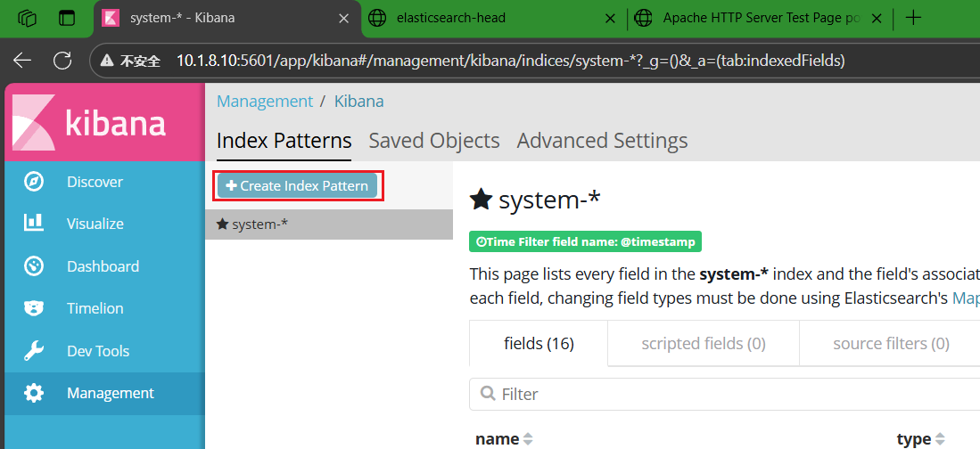Sort fields by name column arrows
This screenshot has width=980, height=449.
528,439
